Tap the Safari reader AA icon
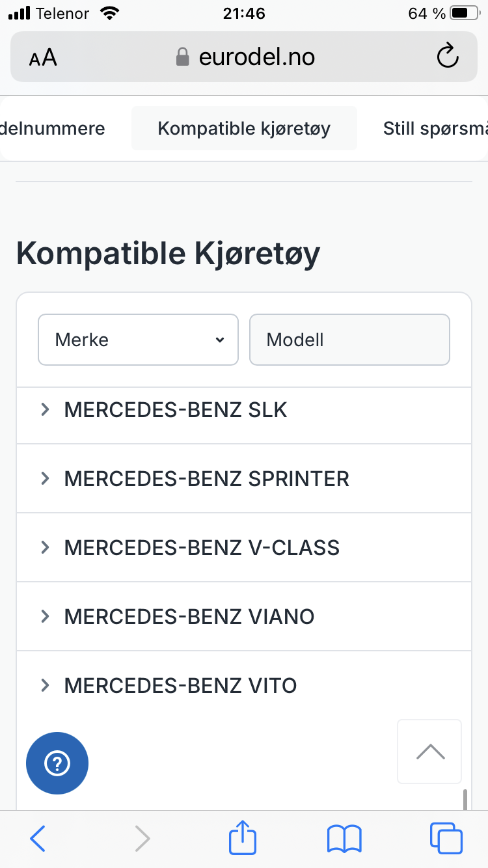This screenshot has width=488, height=868. click(x=43, y=58)
